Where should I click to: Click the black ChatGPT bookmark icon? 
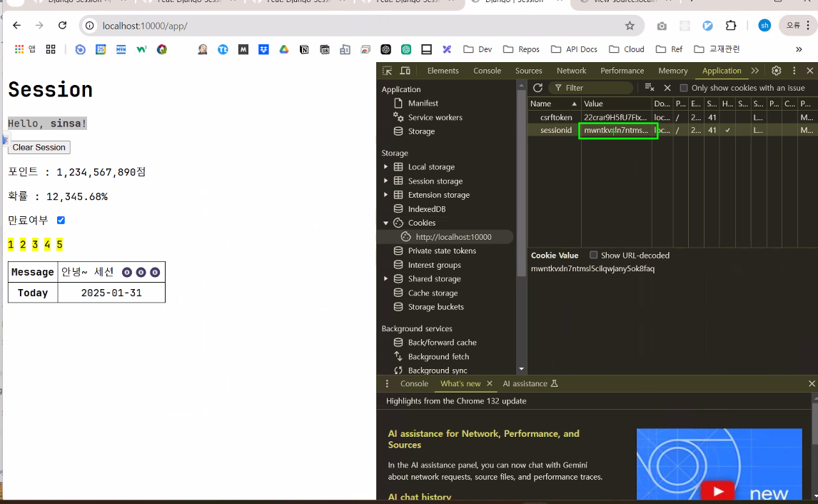[385, 49]
